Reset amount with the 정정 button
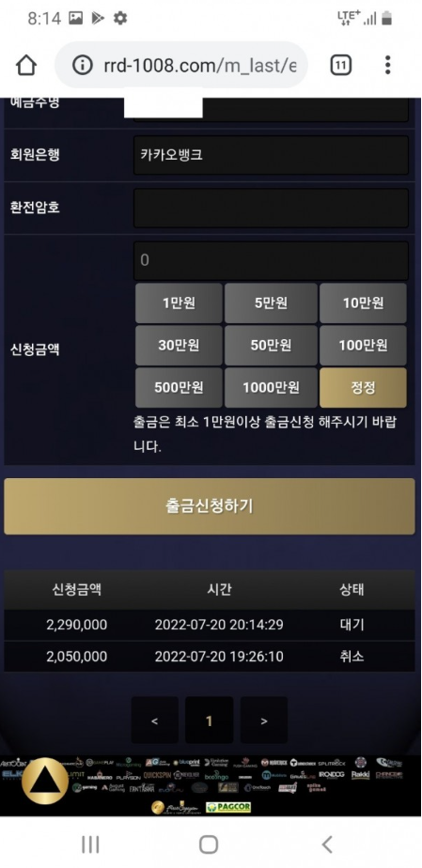Screen dimensions: 422x868 coord(363,387)
